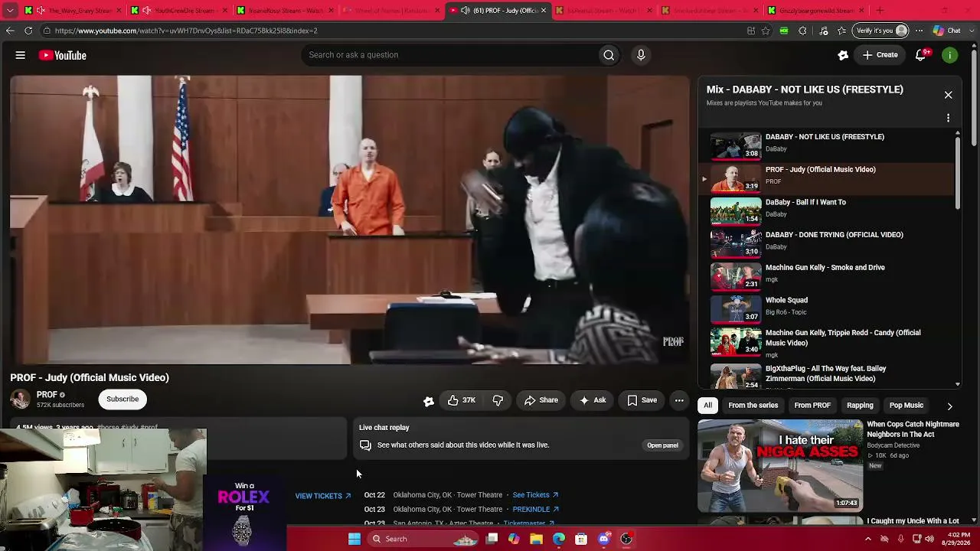Open the When Cops Catch Nightmare Neighbors thumbnail
980x551 pixels.
pos(780,465)
